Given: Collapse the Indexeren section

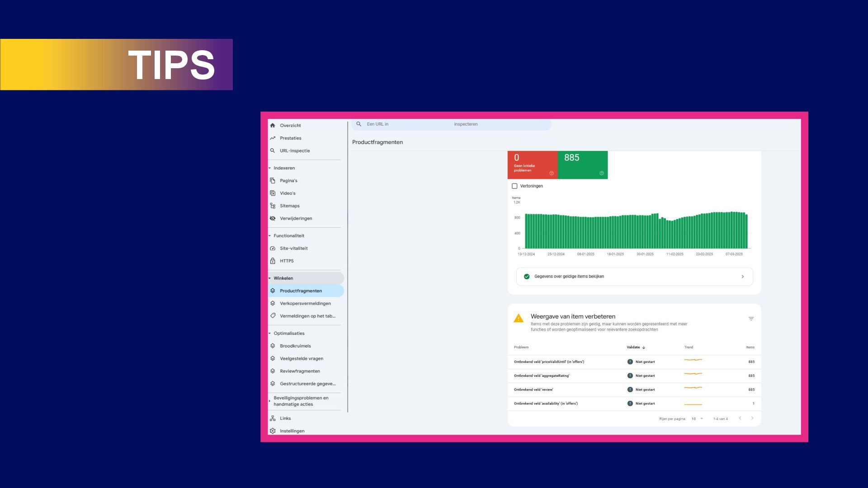Looking at the screenshot, I should click(270, 168).
